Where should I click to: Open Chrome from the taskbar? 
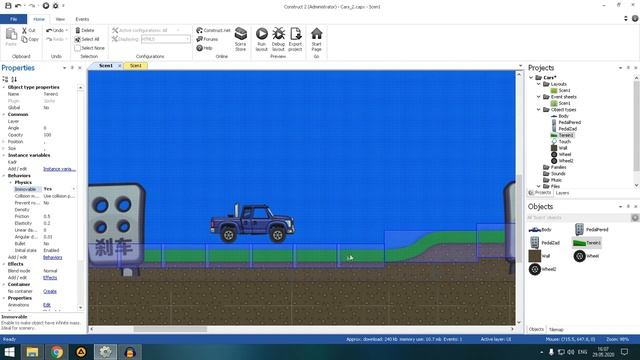pos(57,352)
